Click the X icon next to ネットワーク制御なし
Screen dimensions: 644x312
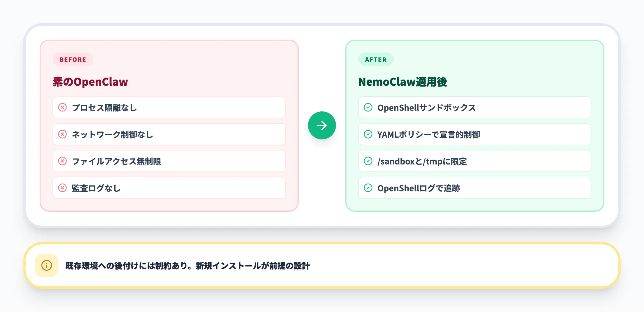pyautogui.click(x=62, y=134)
